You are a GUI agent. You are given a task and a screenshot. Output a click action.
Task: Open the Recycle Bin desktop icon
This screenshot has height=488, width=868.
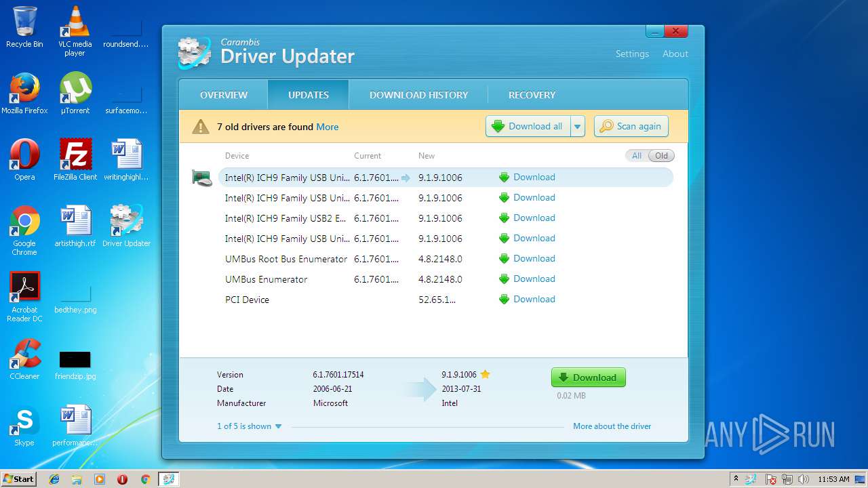click(x=24, y=27)
